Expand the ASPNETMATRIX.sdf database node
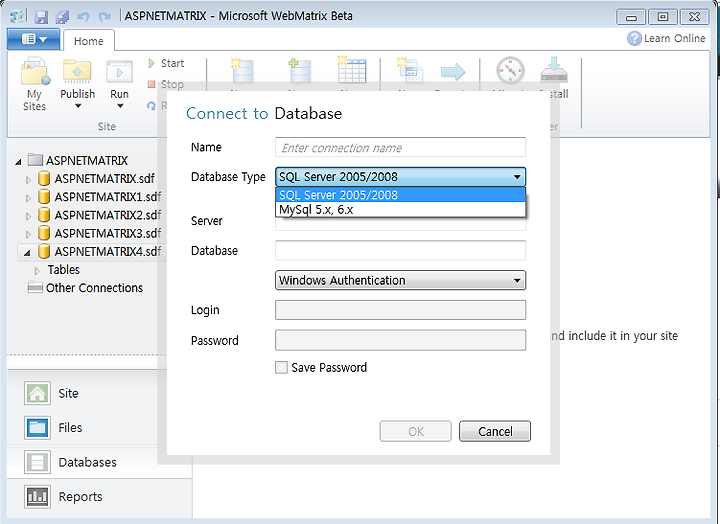Viewport: 720px width, 524px height. pyautogui.click(x=28, y=180)
